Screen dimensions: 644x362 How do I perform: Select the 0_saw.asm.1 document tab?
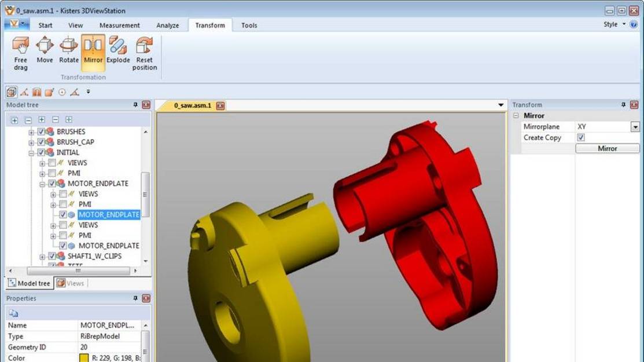coord(192,105)
